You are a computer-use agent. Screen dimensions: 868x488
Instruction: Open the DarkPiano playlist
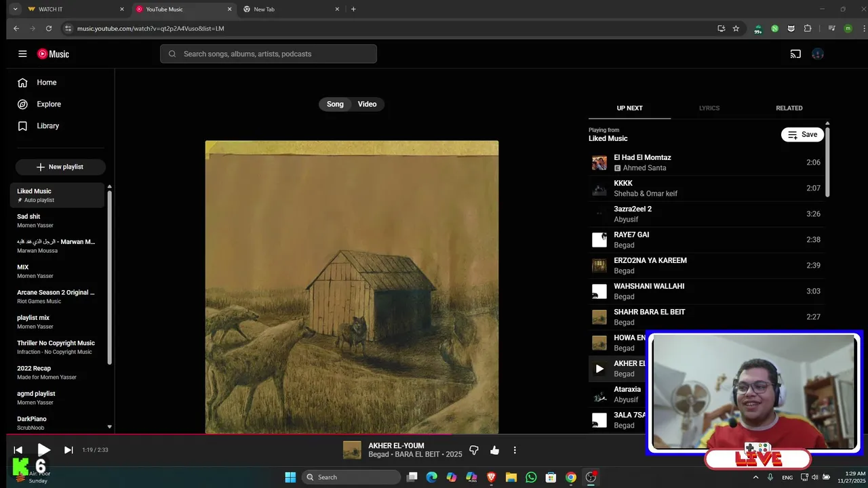click(x=58, y=423)
